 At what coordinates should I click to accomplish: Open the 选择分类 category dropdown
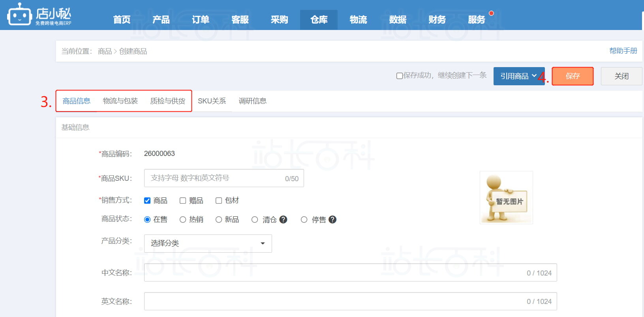[208, 243]
